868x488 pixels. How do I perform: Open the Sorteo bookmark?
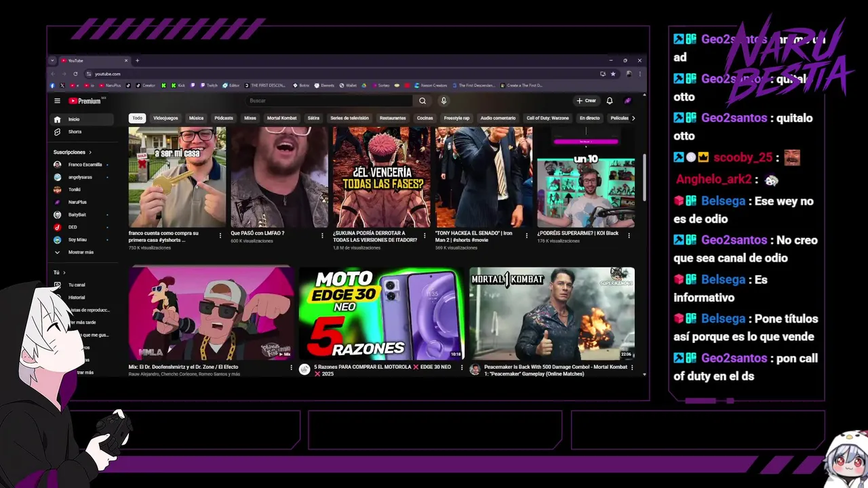click(380, 85)
